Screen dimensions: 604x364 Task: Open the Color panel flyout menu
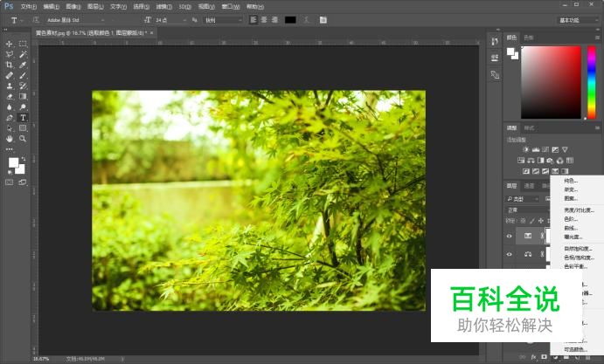(x=598, y=38)
